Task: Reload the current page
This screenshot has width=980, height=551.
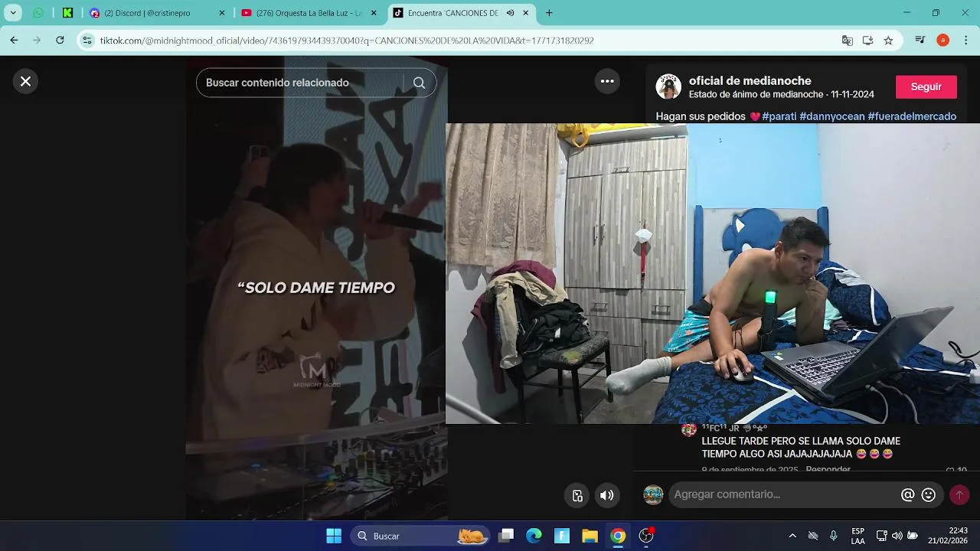Action: (60, 41)
